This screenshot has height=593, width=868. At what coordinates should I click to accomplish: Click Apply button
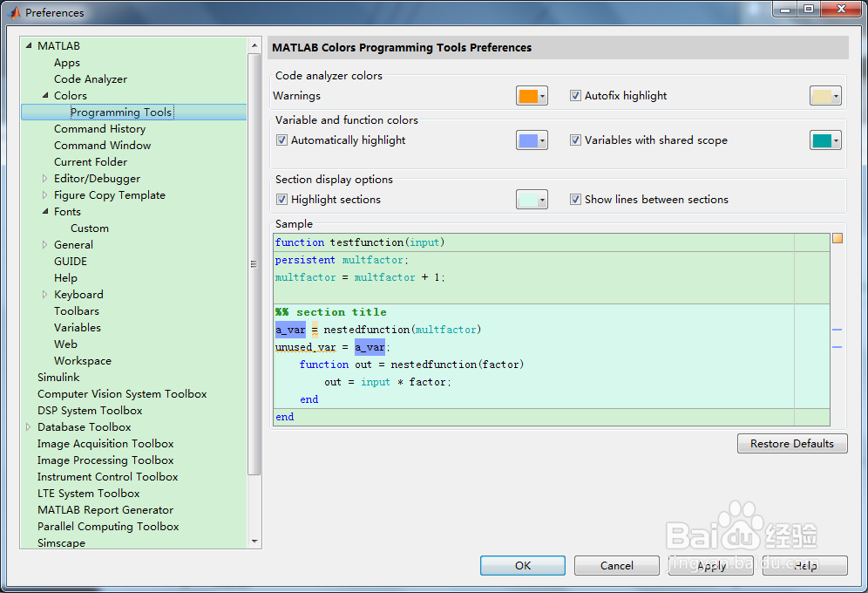711,565
